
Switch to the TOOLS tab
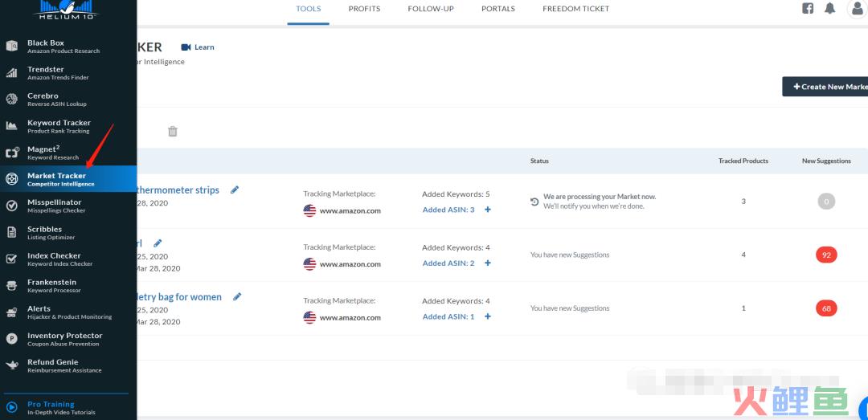point(309,9)
